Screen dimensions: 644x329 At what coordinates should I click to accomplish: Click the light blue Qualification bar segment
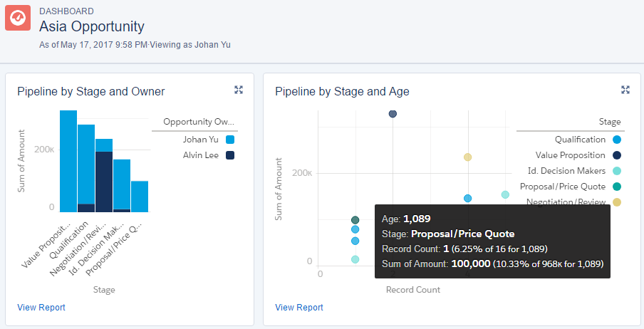click(x=86, y=164)
